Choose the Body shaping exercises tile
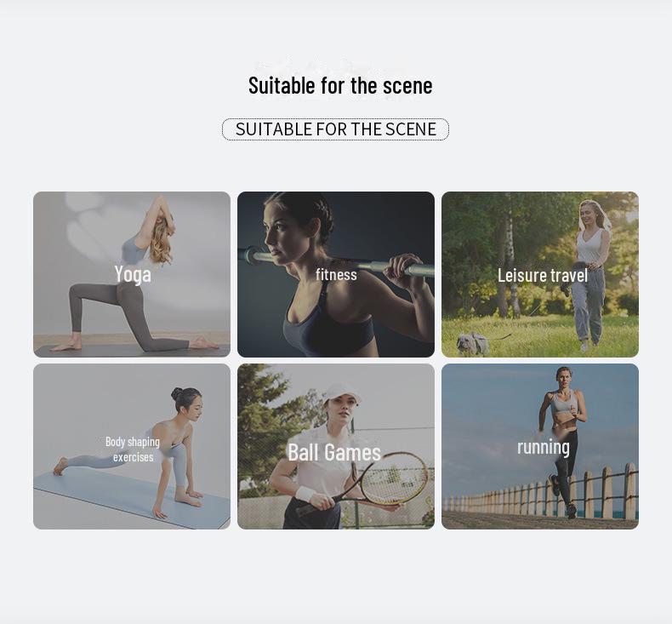The image size is (672, 624). pyautogui.click(x=132, y=446)
